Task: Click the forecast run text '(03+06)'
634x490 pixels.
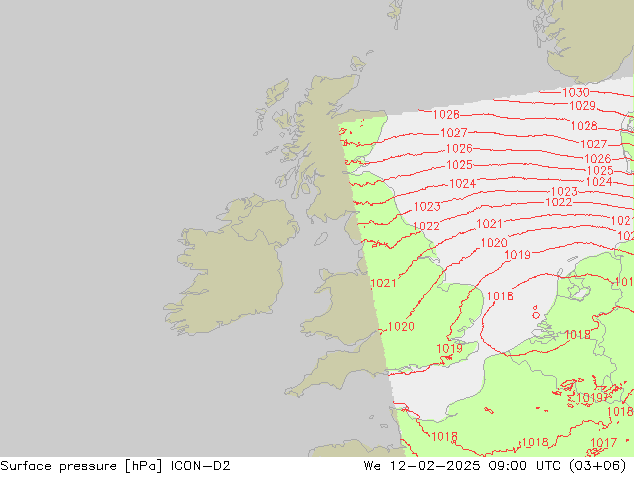Action: pyautogui.click(x=598, y=466)
